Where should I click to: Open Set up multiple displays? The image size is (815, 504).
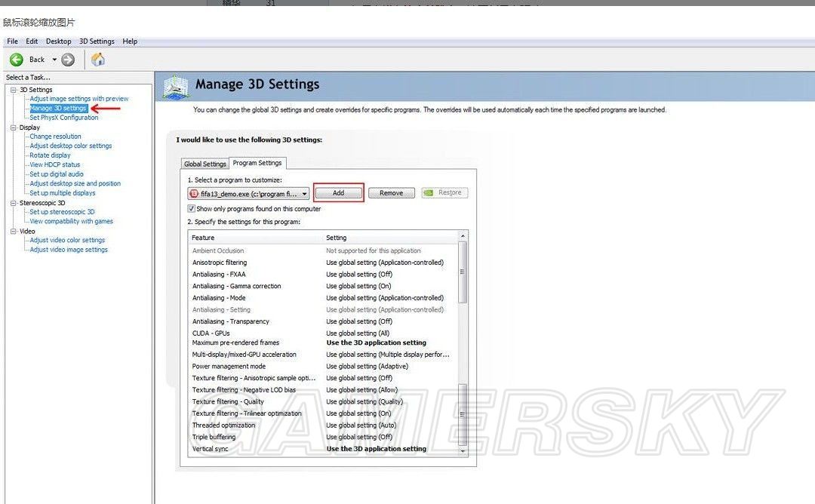[x=63, y=192]
